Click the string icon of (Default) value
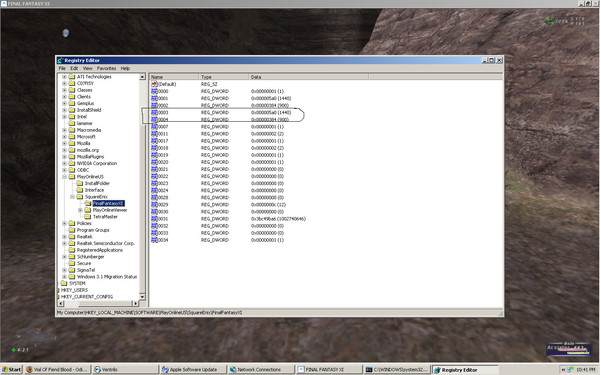 coord(154,84)
